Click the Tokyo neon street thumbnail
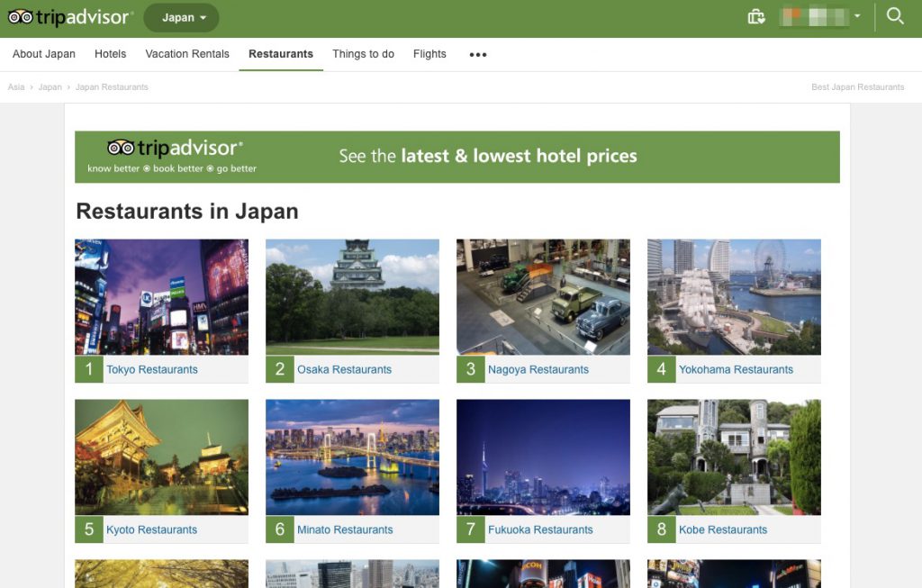This screenshot has width=922, height=588. tap(162, 297)
